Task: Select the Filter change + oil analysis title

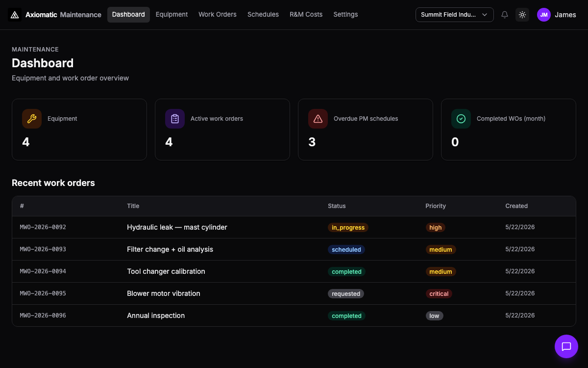Action: pyautogui.click(x=170, y=249)
